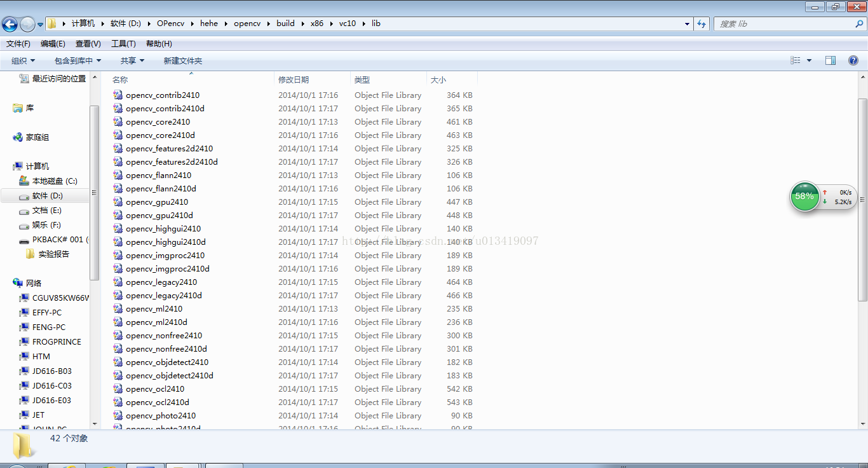The width and height of the screenshot is (868, 468).
Task: Select file name opencv_core2410d
Action: (160, 135)
